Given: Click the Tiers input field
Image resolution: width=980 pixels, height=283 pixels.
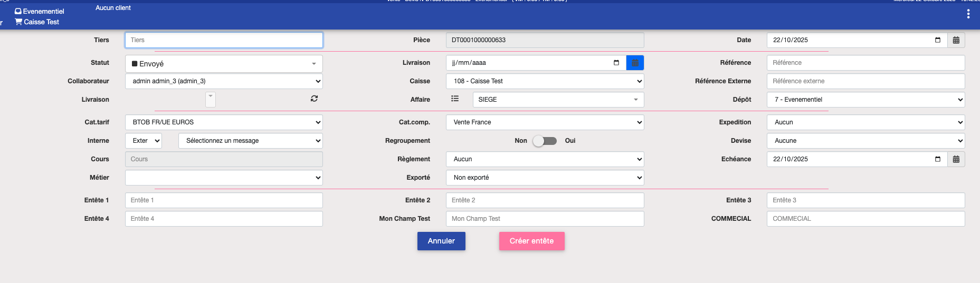Looking at the screenshot, I should 224,40.
